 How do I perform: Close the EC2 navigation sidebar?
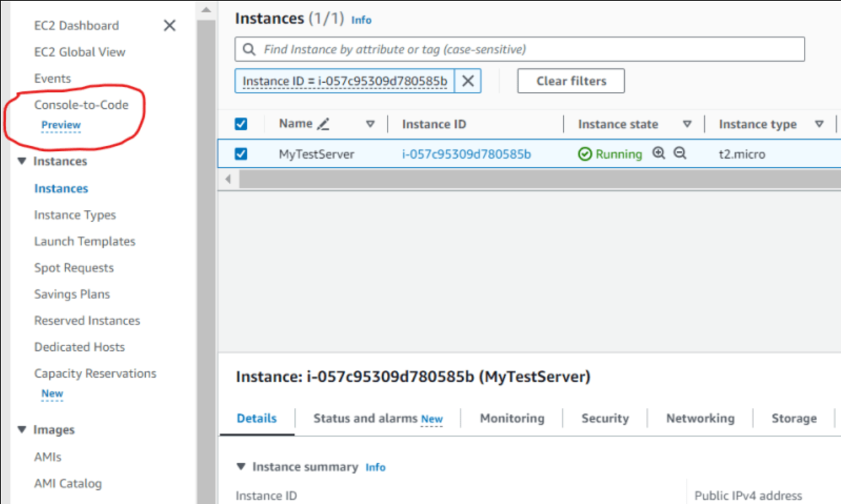169,26
